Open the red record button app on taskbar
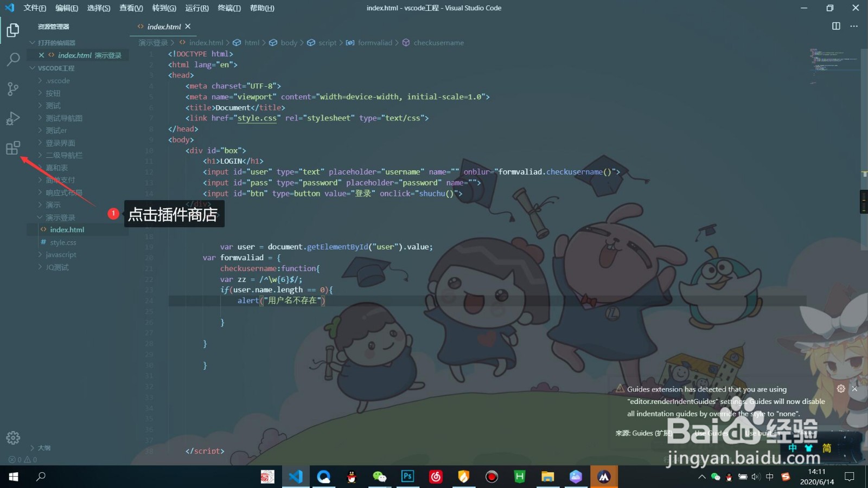Screen dimensions: 868x488 point(492,477)
